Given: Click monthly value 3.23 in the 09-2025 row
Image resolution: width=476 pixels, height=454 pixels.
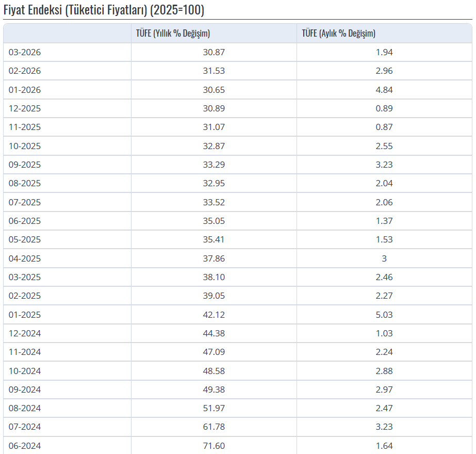Looking at the screenshot, I should tap(384, 165).
